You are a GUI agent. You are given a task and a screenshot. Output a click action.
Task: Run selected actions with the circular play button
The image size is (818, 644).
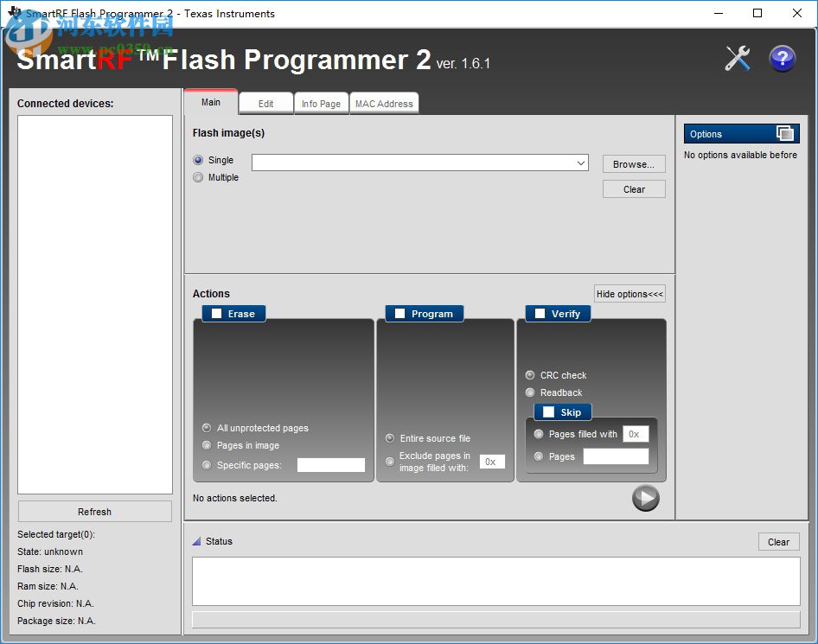coord(645,498)
